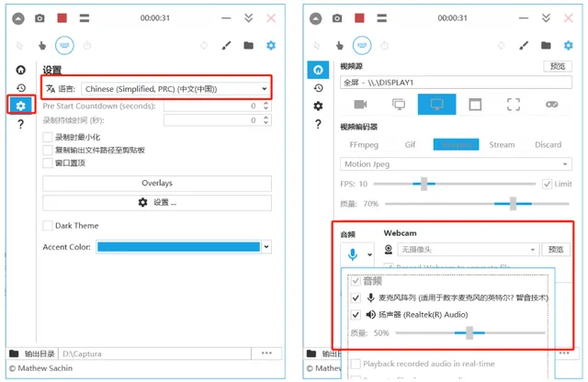Click the blue Accent Color swatch
The height and width of the screenshot is (382, 588).
coord(178,247)
